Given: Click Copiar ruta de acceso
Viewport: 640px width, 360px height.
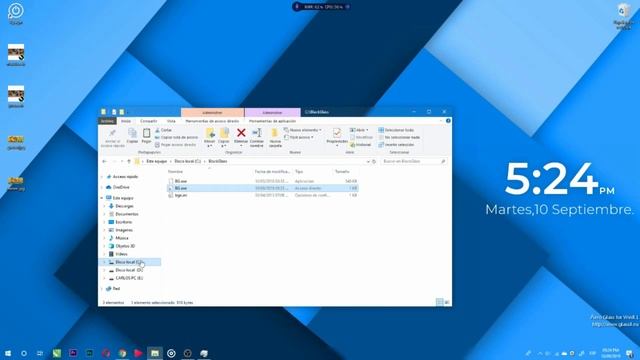Looking at the screenshot, I should 176,138.
